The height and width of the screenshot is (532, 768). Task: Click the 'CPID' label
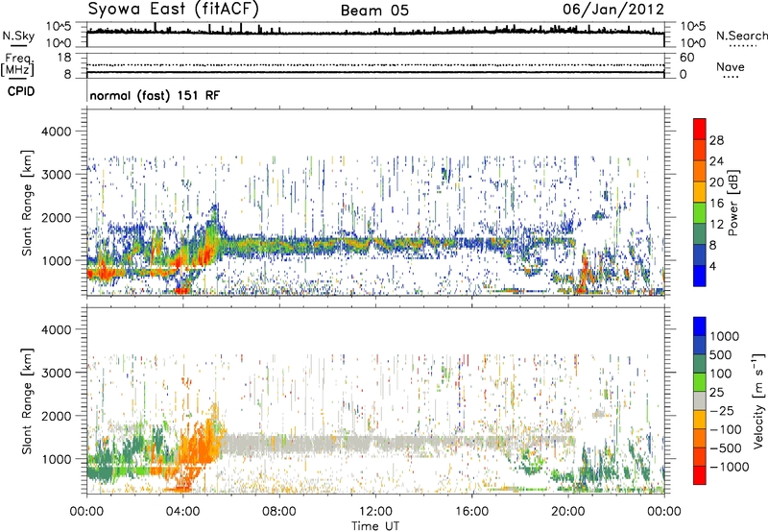click(21, 91)
